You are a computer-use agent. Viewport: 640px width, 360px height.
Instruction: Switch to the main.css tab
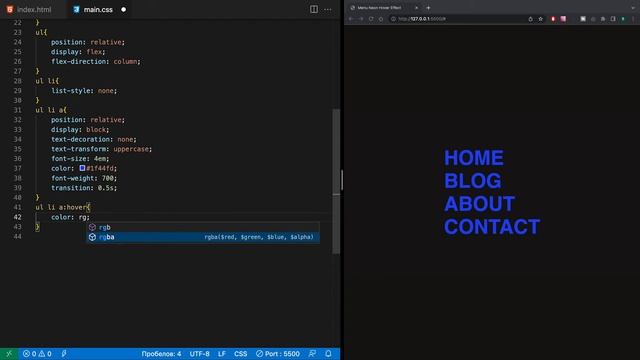(x=98, y=9)
